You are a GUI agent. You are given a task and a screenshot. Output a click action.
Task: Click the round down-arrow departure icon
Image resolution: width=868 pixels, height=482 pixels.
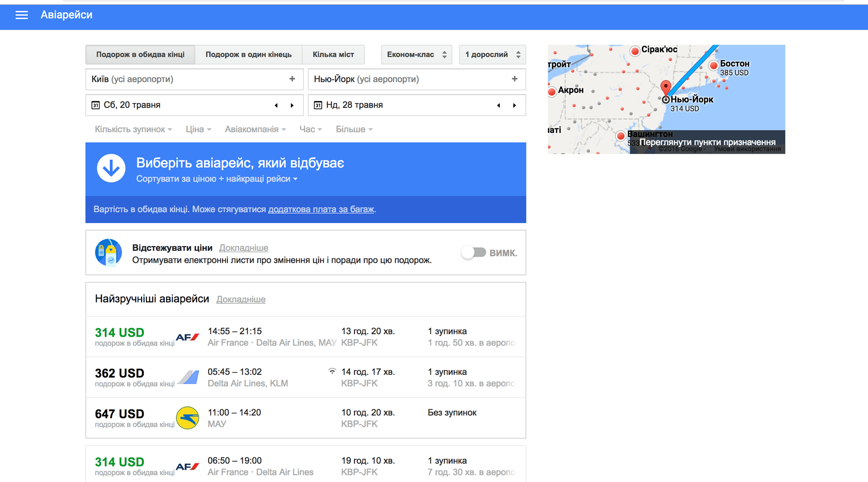tap(111, 169)
